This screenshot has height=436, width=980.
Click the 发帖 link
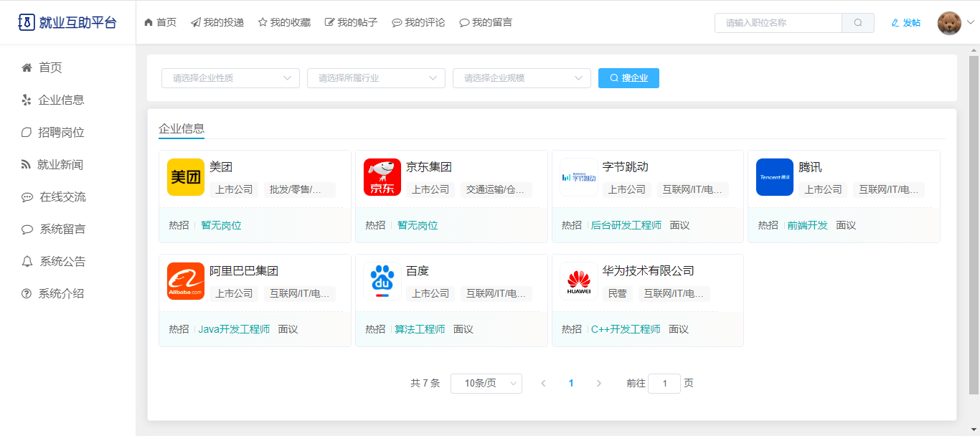905,23
